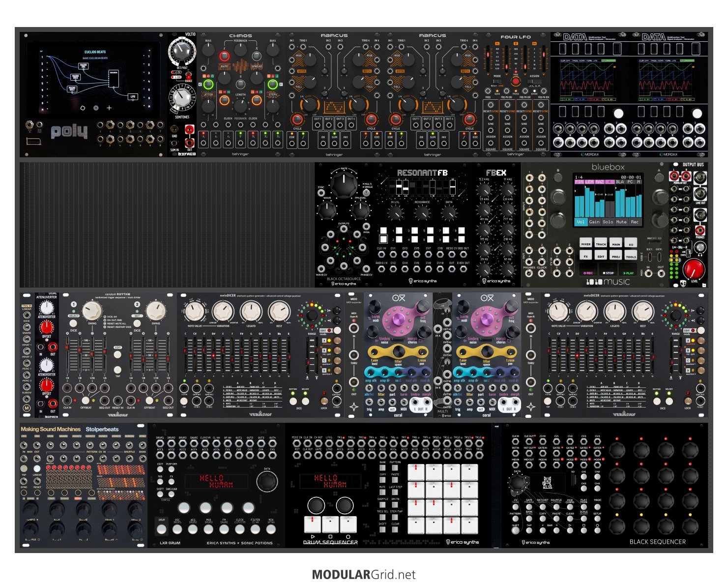Image resolution: width=728 pixels, height=585 pixels.
Task: Select the LFO node in Euclids Beats patch
Action: tap(132, 97)
